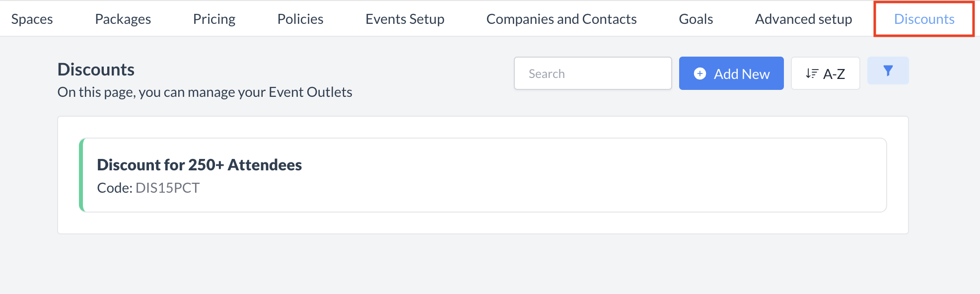Viewport: 980px width, 294px height.
Task: Open the filter funnel icon
Action: coord(888,71)
